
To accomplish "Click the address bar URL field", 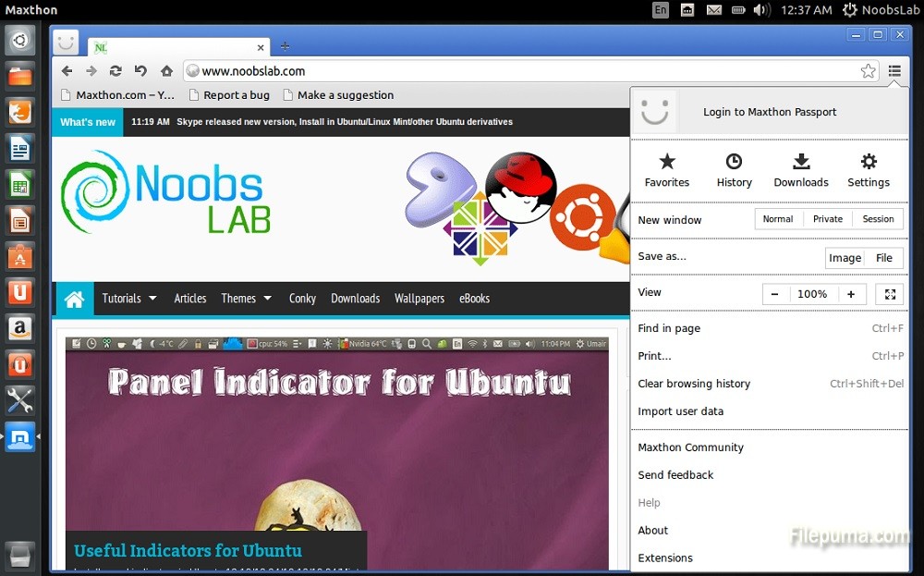I will pyautogui.click(x=517, y=71).
